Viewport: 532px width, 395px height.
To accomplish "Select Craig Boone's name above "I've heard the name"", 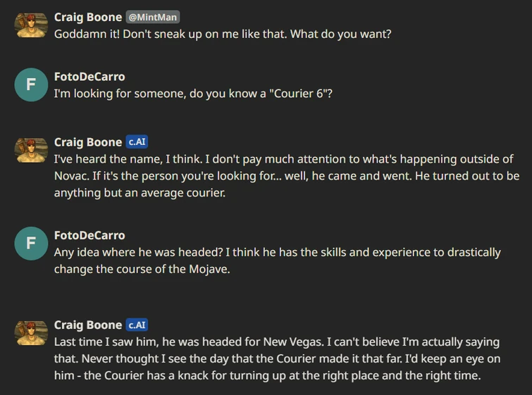I will tap(87, 142).
